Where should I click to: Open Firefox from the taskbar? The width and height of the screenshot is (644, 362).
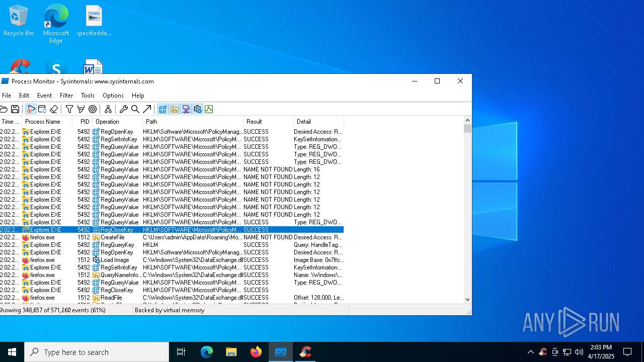tap(256, 352)
